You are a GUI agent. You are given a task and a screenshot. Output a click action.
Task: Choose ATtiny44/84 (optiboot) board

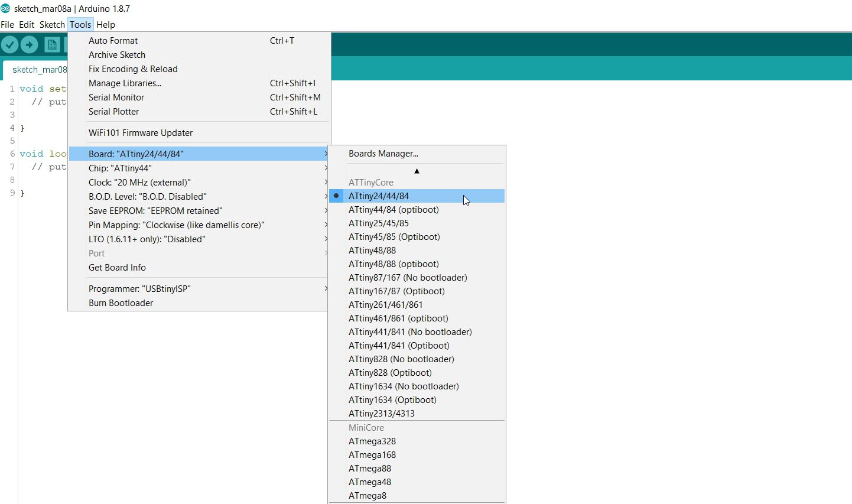(417, 209)
